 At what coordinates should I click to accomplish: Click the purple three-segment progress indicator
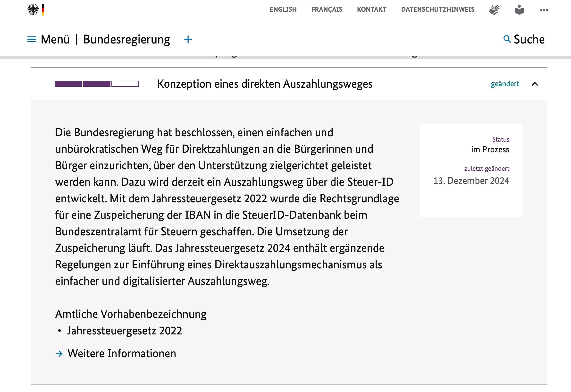(97, 84)
